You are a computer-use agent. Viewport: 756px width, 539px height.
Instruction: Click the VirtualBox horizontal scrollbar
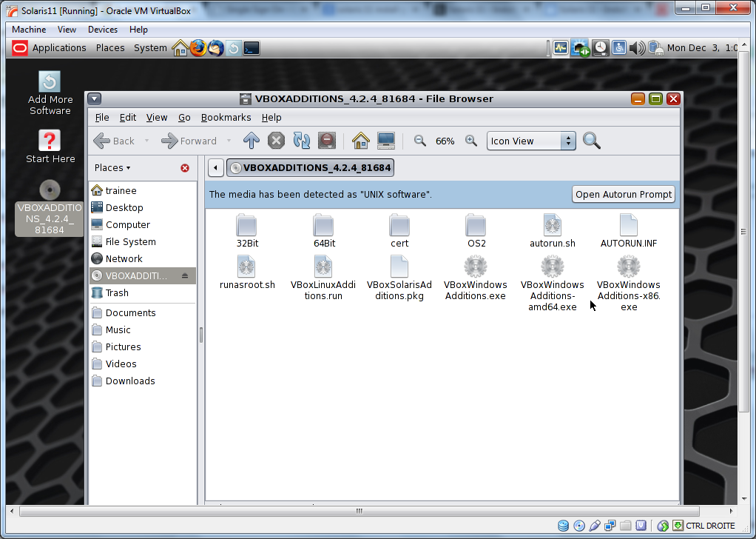pos(359,511)
